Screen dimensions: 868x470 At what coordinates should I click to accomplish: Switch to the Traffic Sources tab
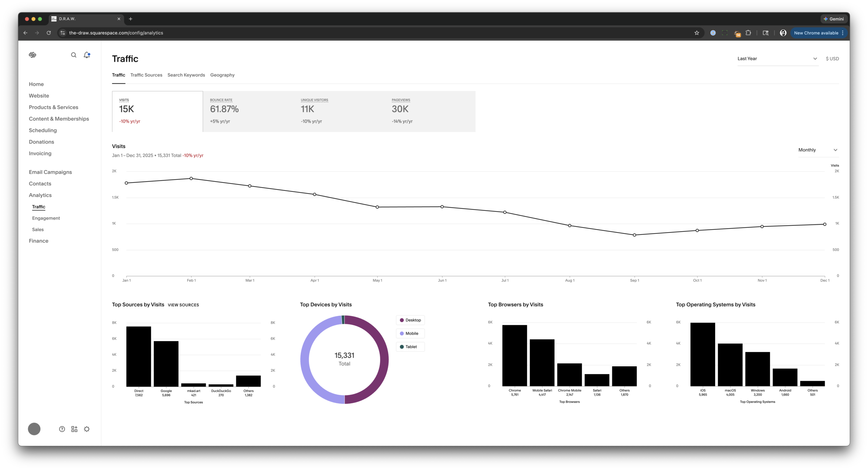(x=146, y=75)
